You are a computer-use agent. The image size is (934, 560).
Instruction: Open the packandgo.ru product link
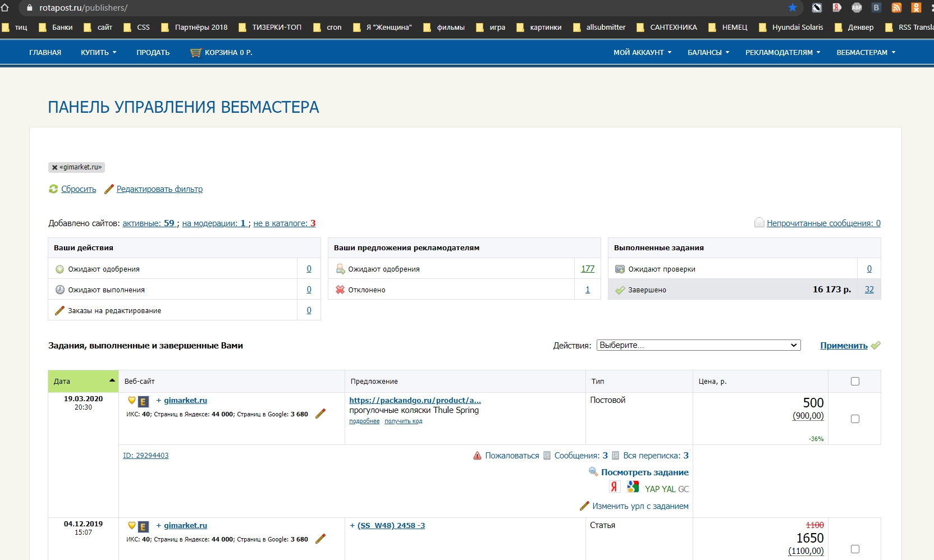415,400
